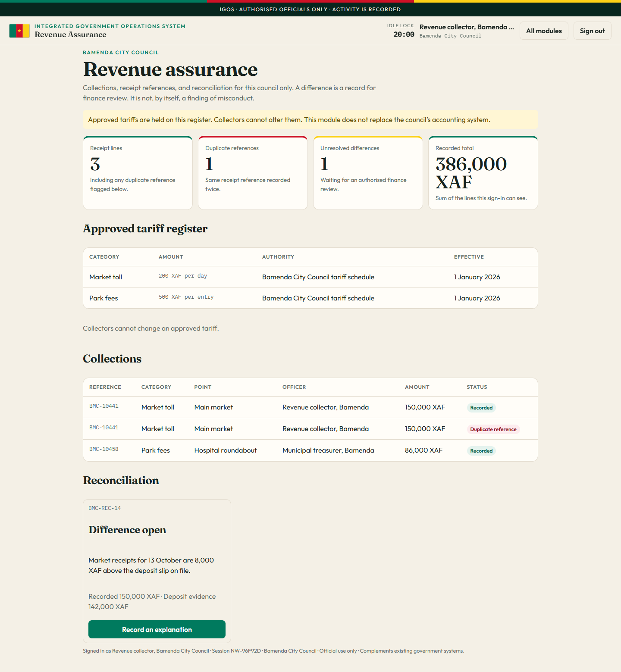Click the REFERENCE column header

click(105, 387)
